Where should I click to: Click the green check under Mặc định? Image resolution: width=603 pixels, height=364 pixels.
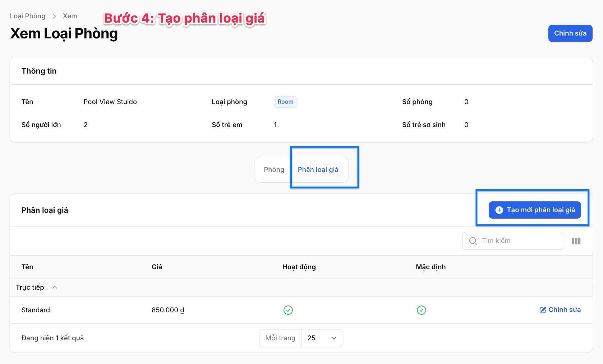[x=422, y=310]
